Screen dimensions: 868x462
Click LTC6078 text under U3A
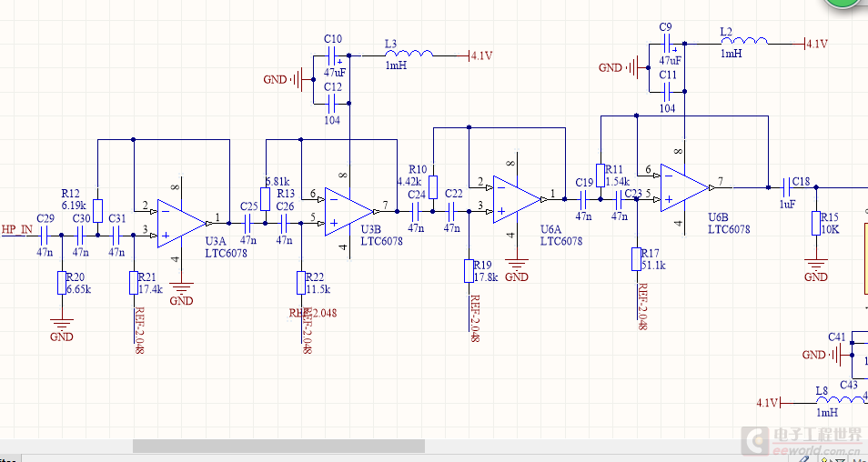[x=226, y=254]
